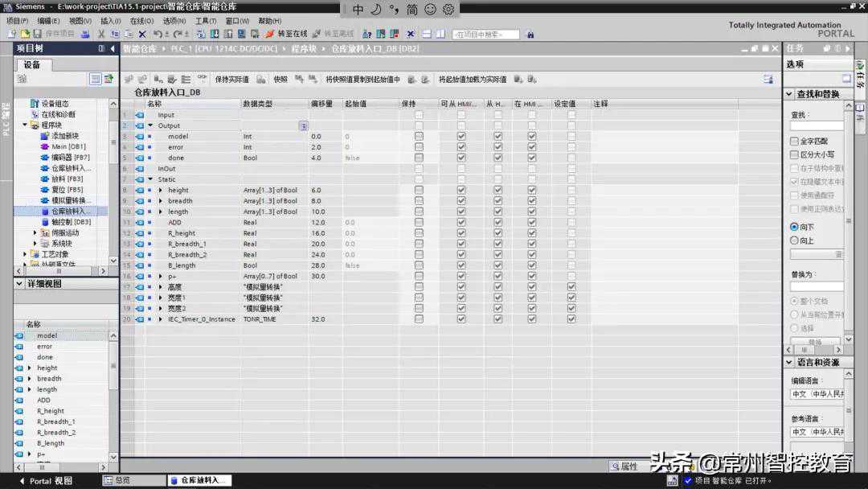The height and width of the screenshot is (489, 868).
Task: Collapse the project tree with arrow icon
Action: 112,48
